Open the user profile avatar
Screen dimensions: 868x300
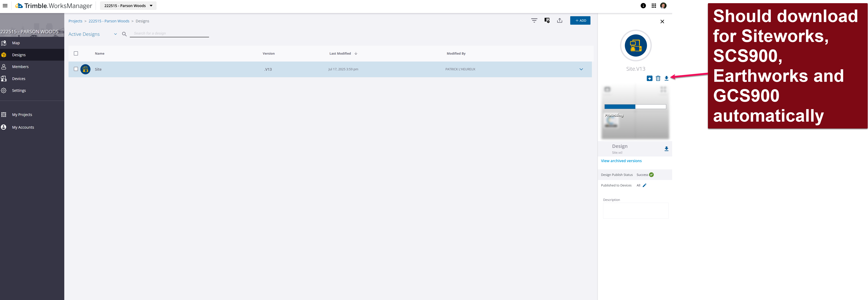(663, 6)
